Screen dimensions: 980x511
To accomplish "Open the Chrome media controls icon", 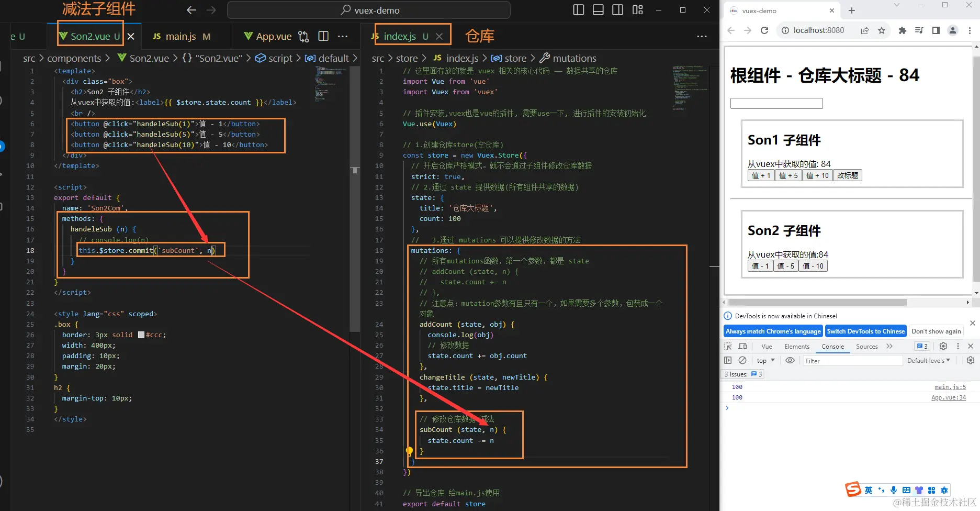I will [919, 30].
